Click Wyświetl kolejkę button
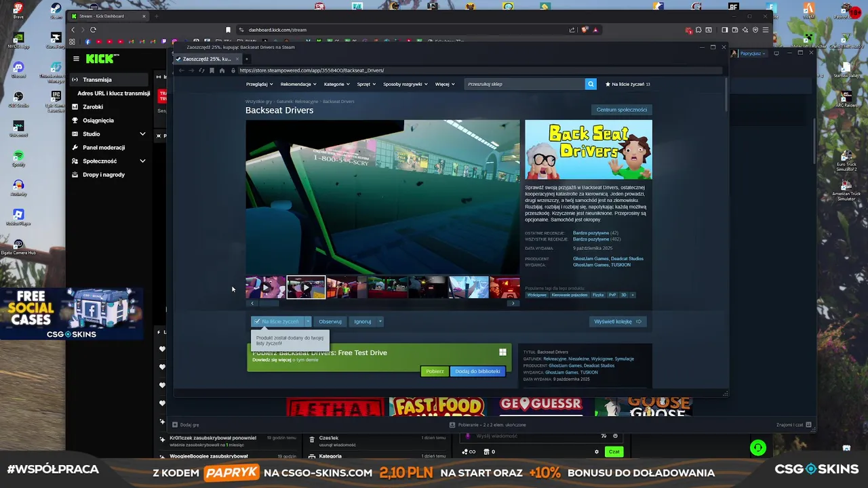The width and height of the screenshot is (868, 488). [618, 321]
